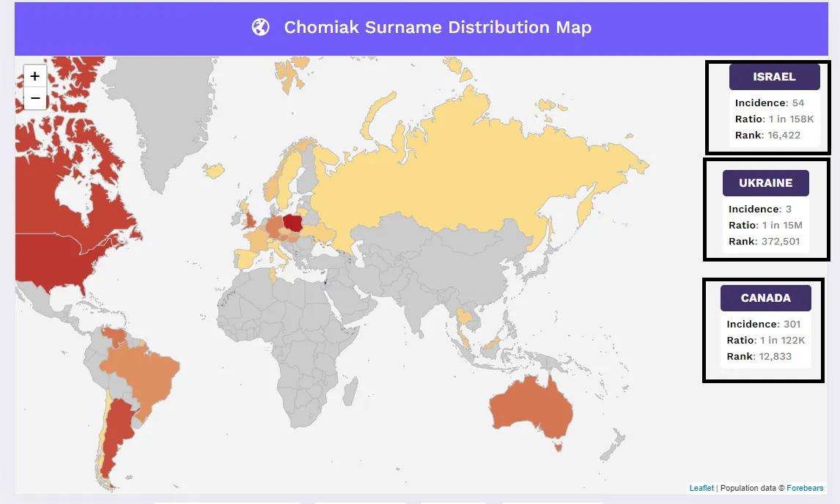Zoom in on the map

point(35,76)
